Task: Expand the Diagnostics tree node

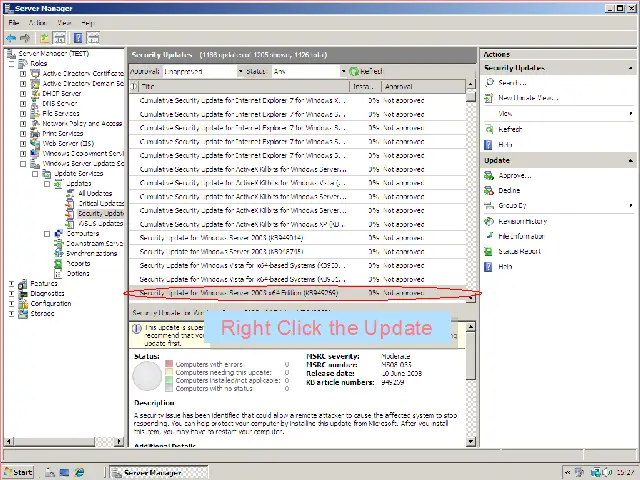Action: coord(11,293)
